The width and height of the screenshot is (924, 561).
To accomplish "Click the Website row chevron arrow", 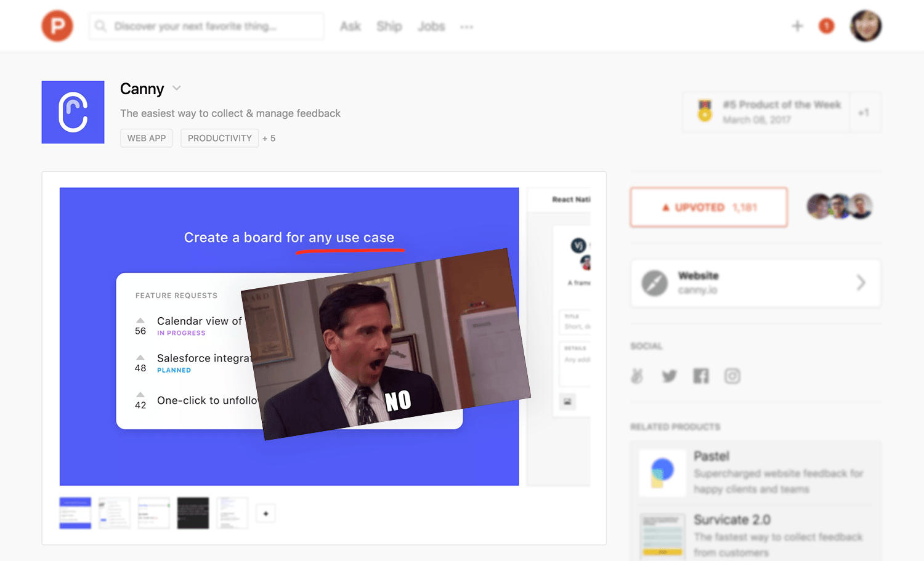I will [x=861, y=283].
